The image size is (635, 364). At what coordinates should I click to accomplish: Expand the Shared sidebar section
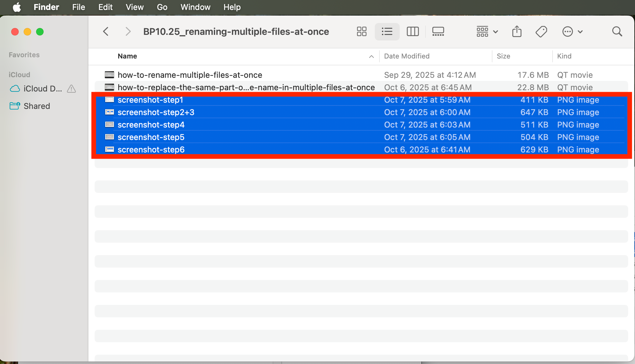(x=37, y=106)
